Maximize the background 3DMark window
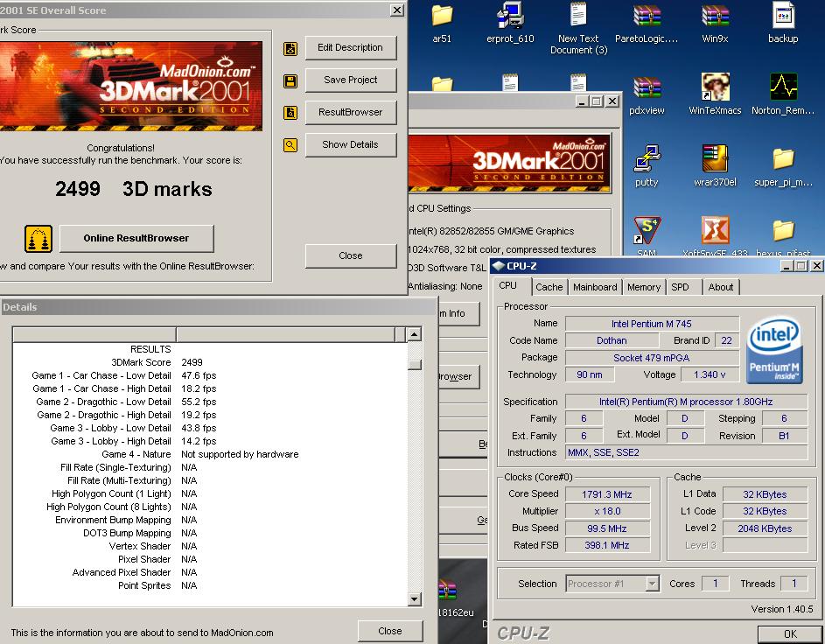The height and width of the screenshot is (644, 825). pos(596,101)
